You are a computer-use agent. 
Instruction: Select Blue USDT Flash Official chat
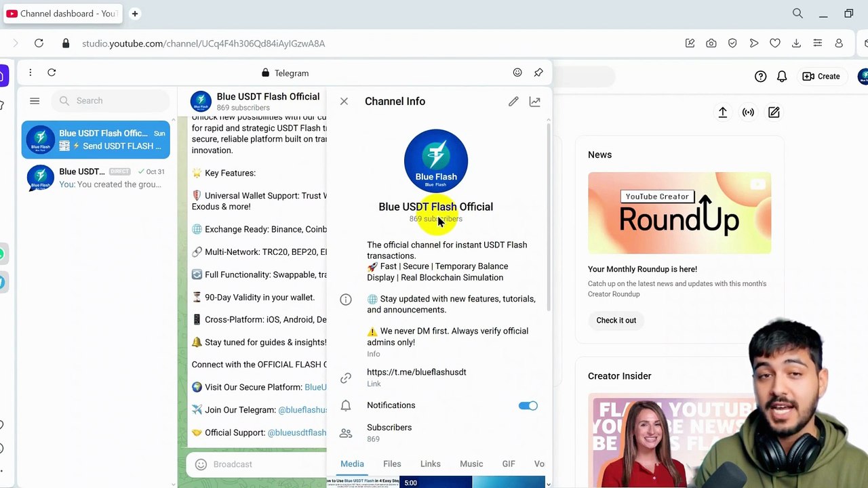[96, 140]
